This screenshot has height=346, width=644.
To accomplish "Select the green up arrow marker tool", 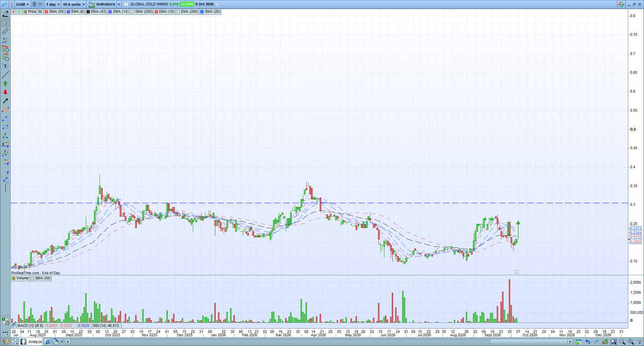I will click(5, 83).
